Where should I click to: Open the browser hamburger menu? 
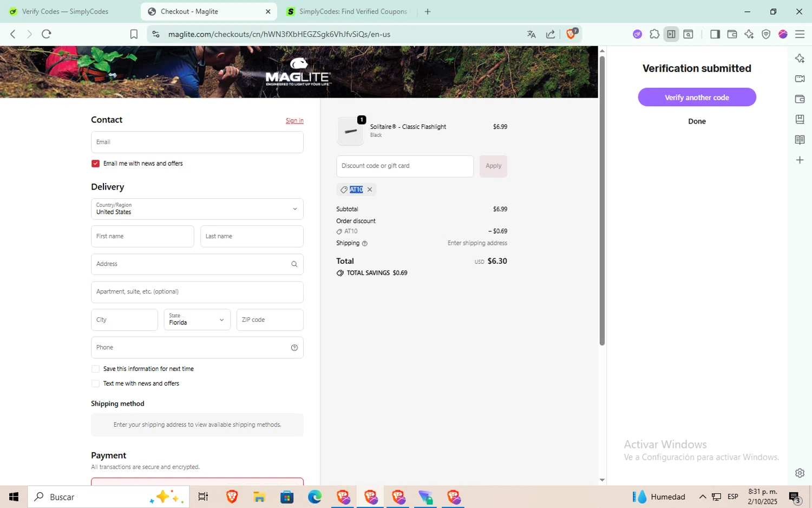click(800, 34)
